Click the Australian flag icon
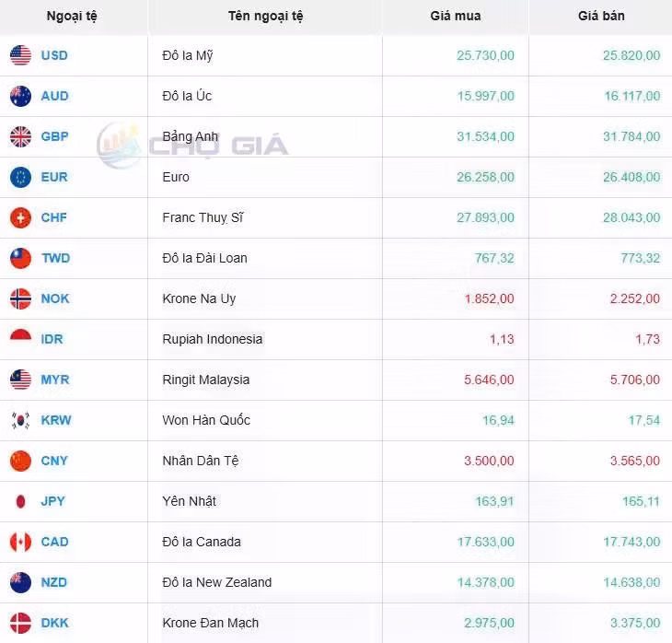 tap(20, 96)
